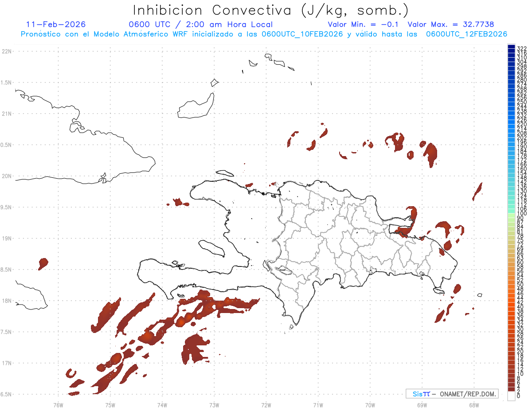Click the '0600UTC_12FEB2026' valid-until time
The image size is (532, 411).
coord(467,34)
